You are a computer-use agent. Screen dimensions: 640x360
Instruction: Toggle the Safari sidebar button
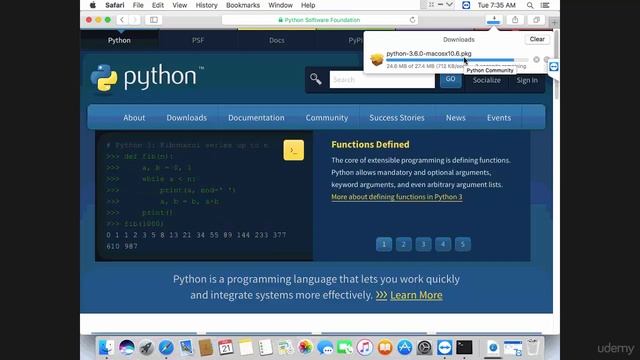(x=153, y=20)
